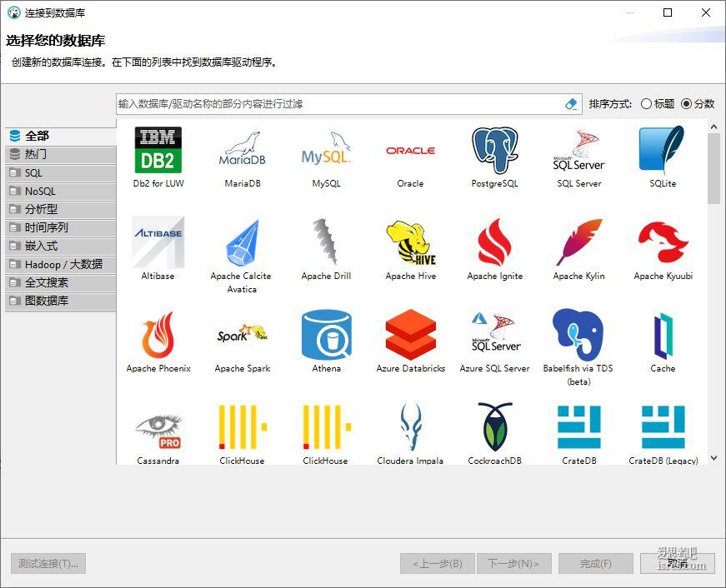Viewport: 726px width, 588px height.
Task: Select the first ClickHouse icon left of the other ClickHouse
Action: point(243,426)
